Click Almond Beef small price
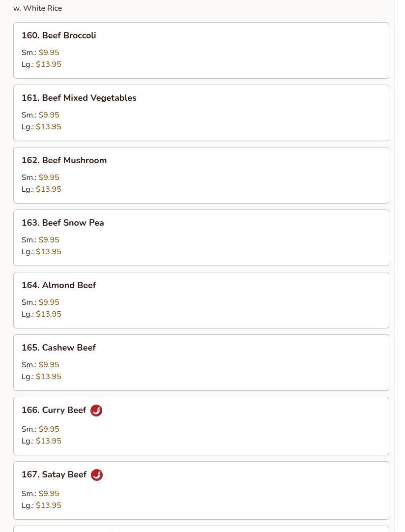The width and height of the screenshot is (405, 532). 49,302
